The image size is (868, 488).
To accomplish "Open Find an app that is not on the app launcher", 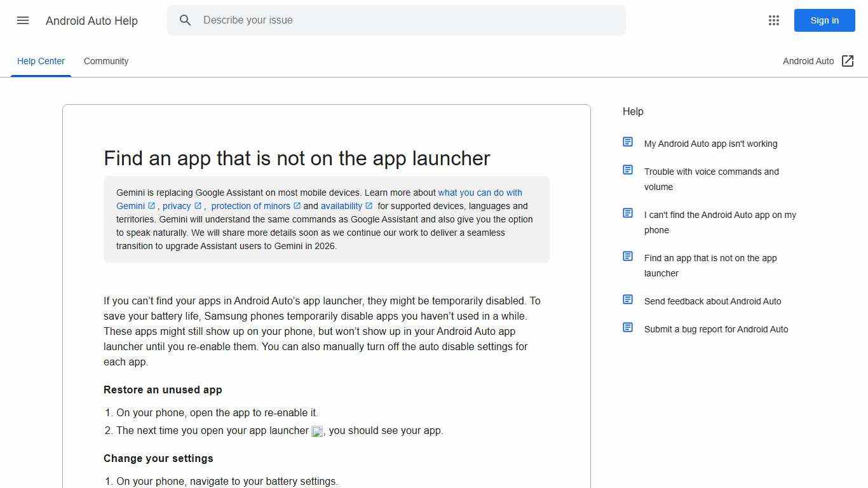I will click(710, 266).
